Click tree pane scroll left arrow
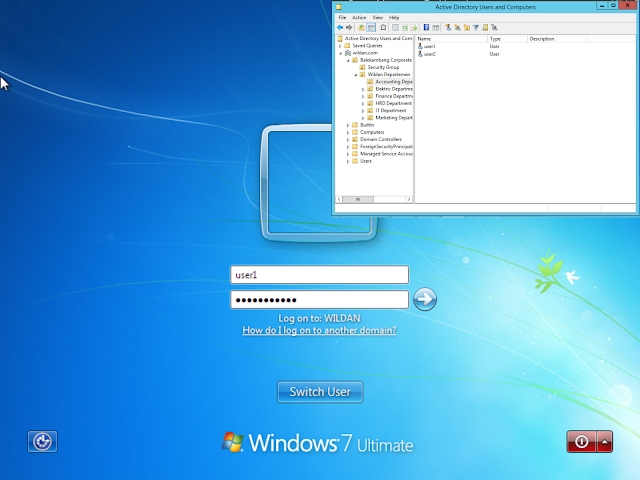 tap(338, 199)
